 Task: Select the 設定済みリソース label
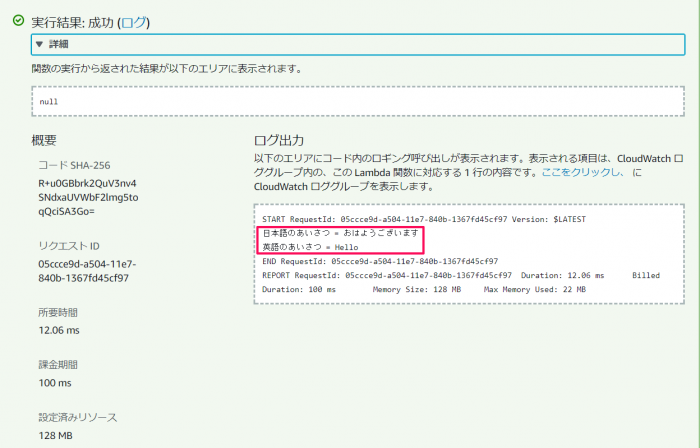tap(78, 417)
